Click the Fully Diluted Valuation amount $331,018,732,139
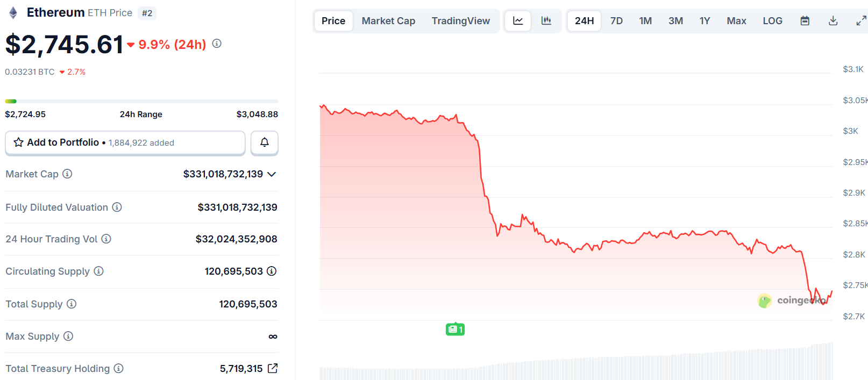868x380 pixels. pos(237,207)
